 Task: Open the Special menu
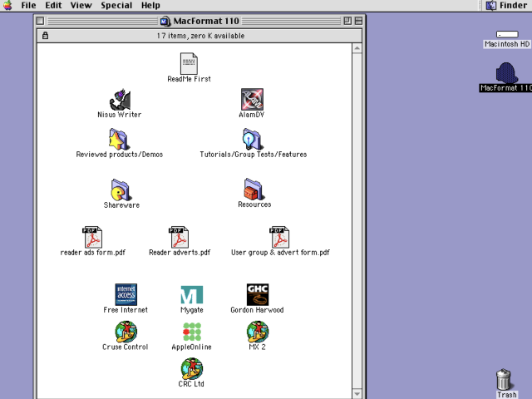tap(116, 6)
